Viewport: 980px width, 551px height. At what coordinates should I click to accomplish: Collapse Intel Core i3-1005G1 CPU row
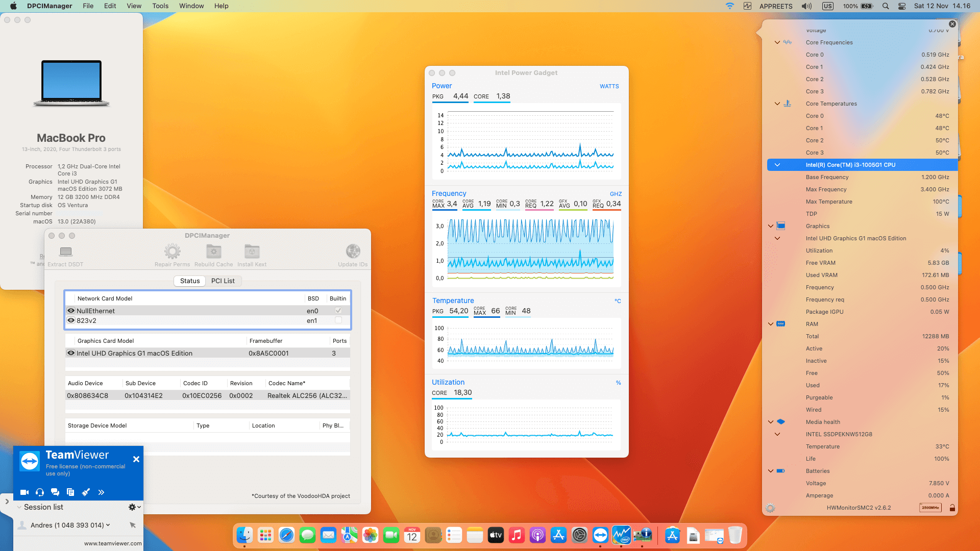(x=777, y=165)
